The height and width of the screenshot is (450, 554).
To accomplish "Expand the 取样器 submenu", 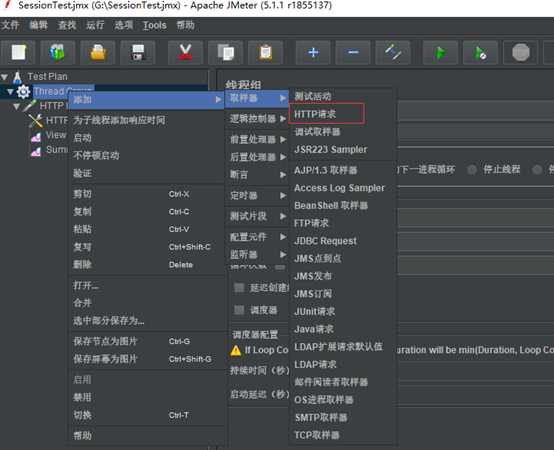I will point(257,98).
